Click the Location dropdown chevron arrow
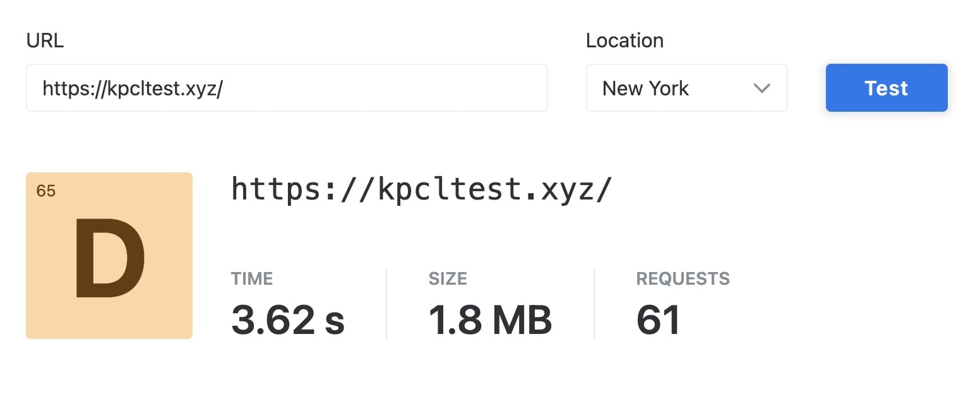Viewport: 980px width, 399px height. click(762, 88)
